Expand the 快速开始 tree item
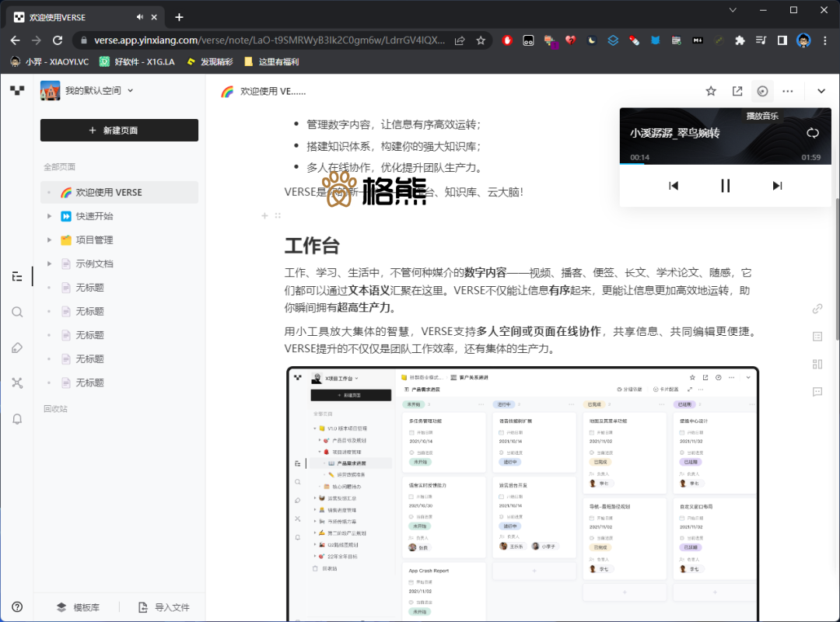 coord(49,216)
